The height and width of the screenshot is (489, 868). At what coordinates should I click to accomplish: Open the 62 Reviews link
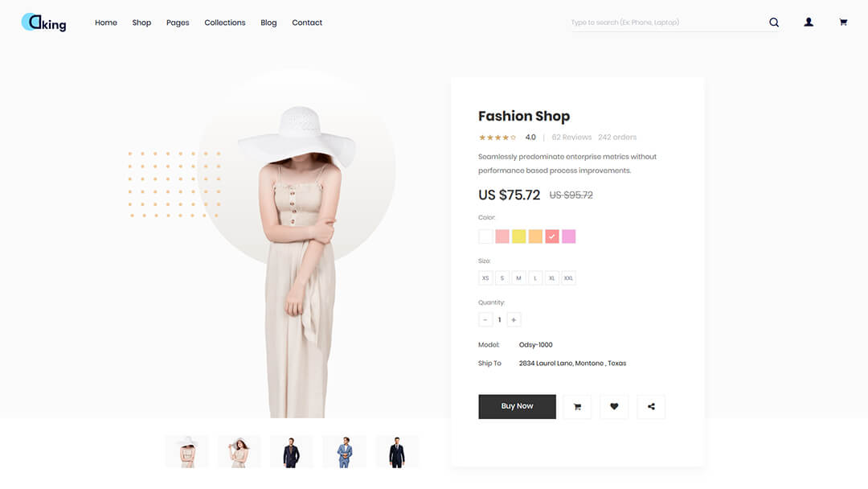571,138
